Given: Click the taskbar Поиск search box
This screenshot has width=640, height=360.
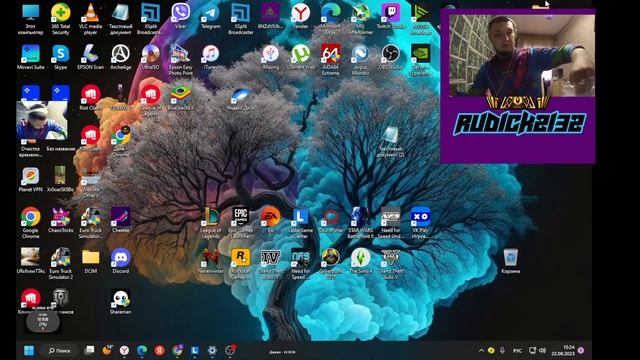Looking at the screenshot, I should 60,351.
